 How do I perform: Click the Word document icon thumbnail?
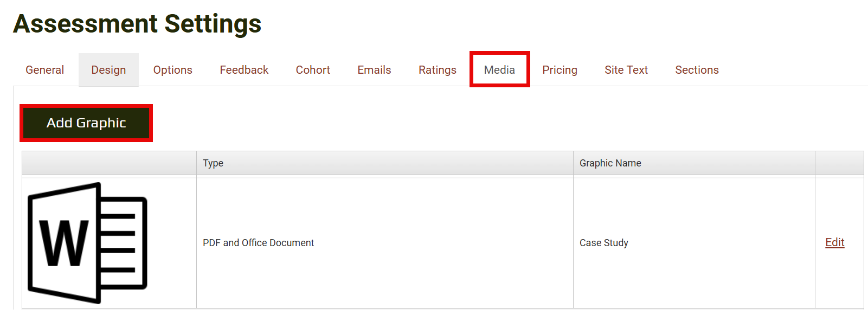87,243
